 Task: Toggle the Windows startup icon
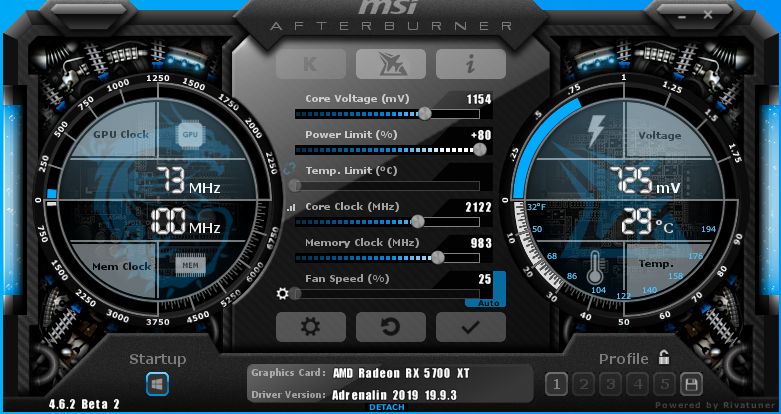(157, 385)
